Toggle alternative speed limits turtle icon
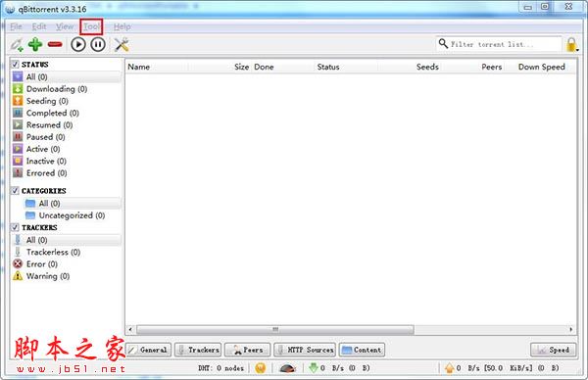Viewport: 588px width, 380px height. point(287,368)
